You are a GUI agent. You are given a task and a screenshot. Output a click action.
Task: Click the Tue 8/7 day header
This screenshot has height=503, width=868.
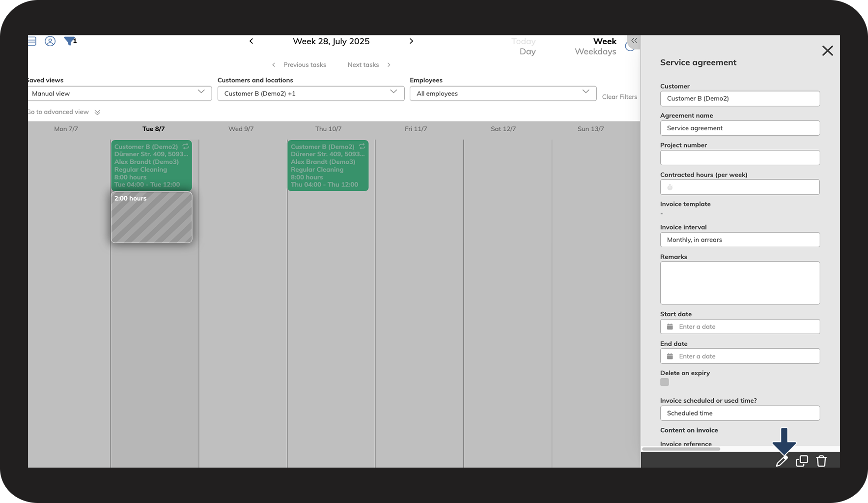point(153,129)
